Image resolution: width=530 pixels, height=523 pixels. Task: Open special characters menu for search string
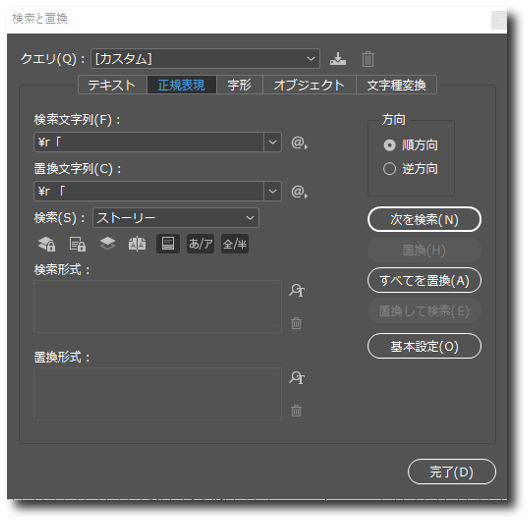(299, 143)
